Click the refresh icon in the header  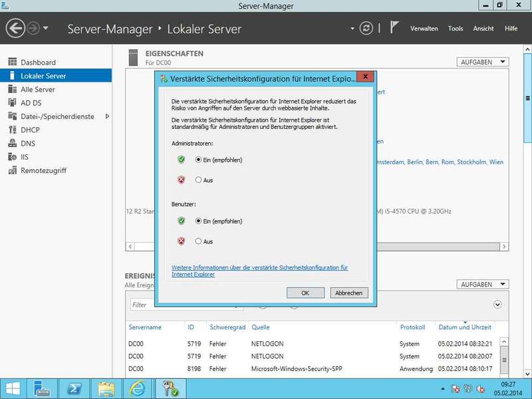(x=366, y=29)
